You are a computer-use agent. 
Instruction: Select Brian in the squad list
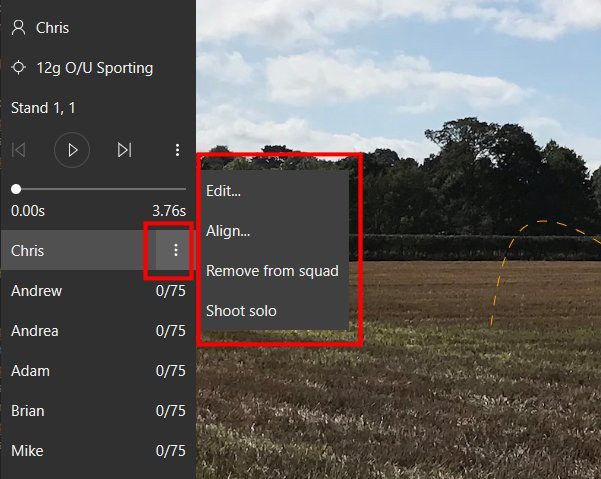coord(28,411)
